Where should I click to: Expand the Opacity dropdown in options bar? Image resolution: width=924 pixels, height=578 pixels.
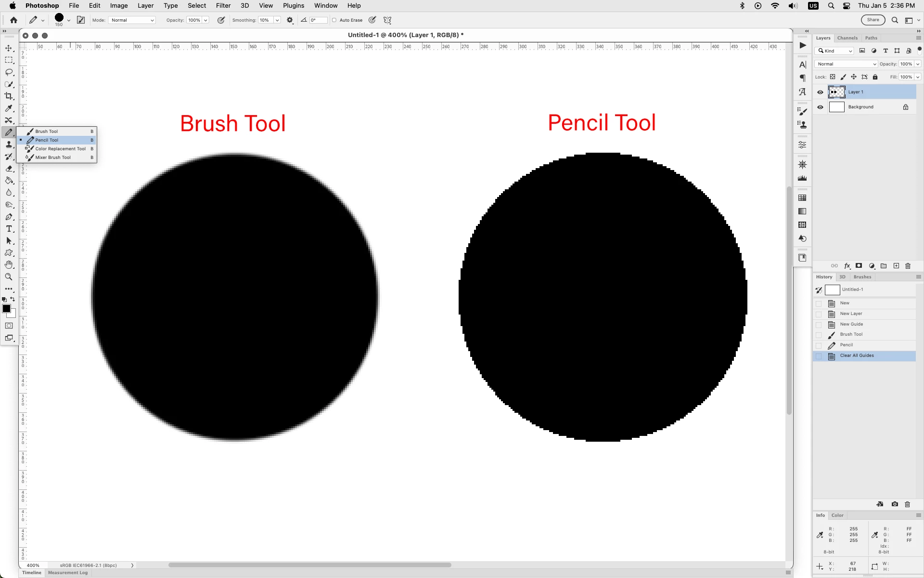[x=205, y=20]
